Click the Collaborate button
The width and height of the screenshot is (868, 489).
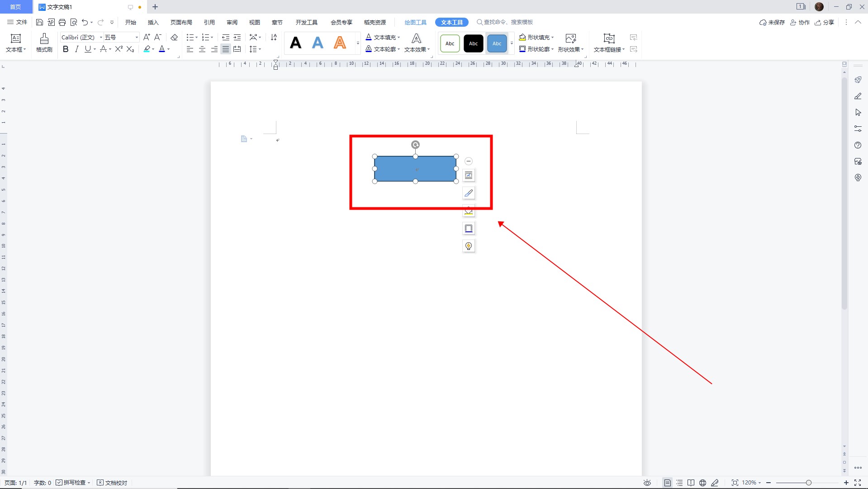tap(800, 22)
